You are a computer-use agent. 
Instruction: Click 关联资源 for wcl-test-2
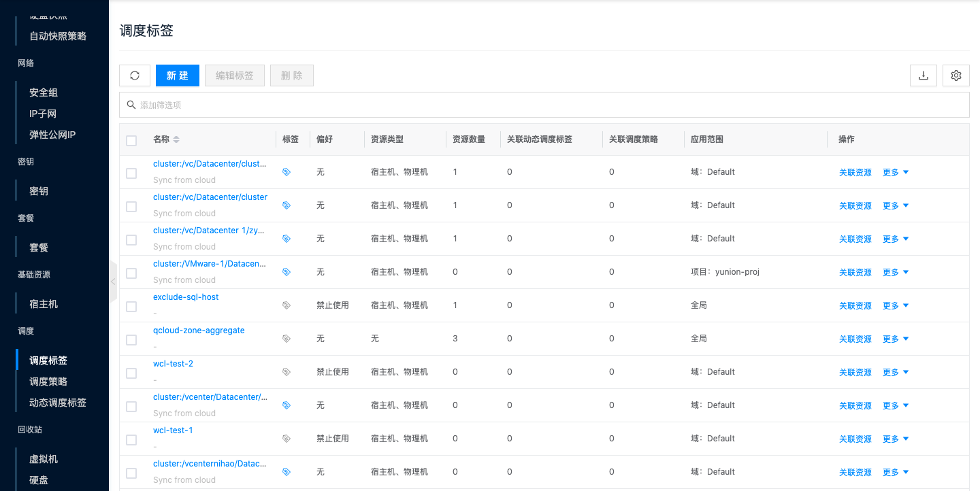(x=855, y=373)
